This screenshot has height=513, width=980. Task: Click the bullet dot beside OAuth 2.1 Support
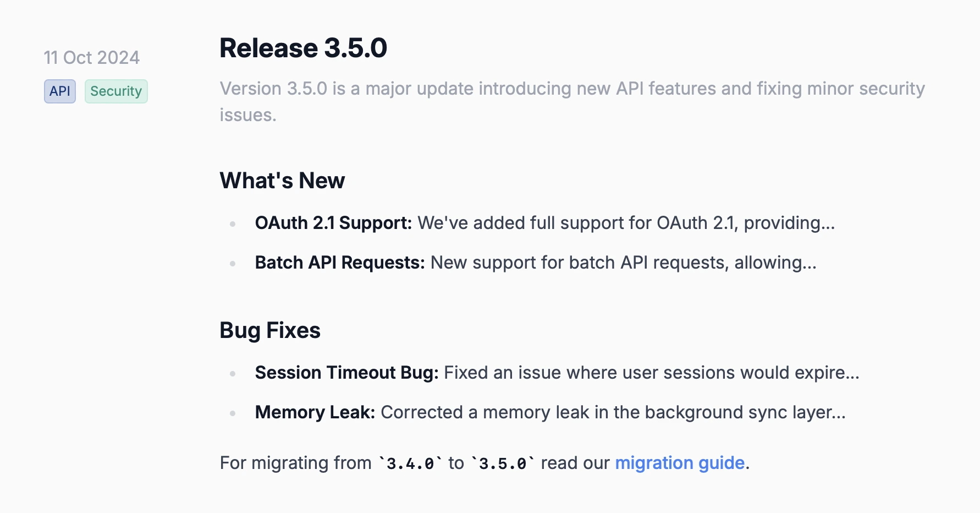233,223
